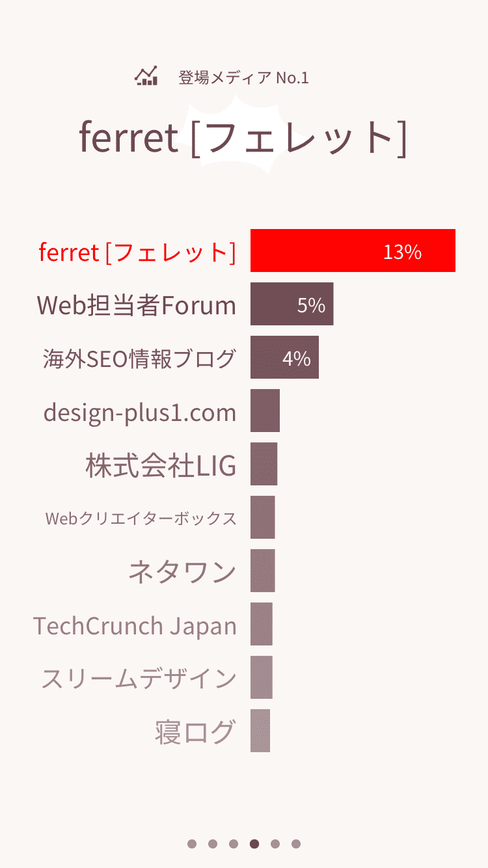This screenshot has width=488, height=868.
Task: Click the red 13% bar
Action: [353, 251]
